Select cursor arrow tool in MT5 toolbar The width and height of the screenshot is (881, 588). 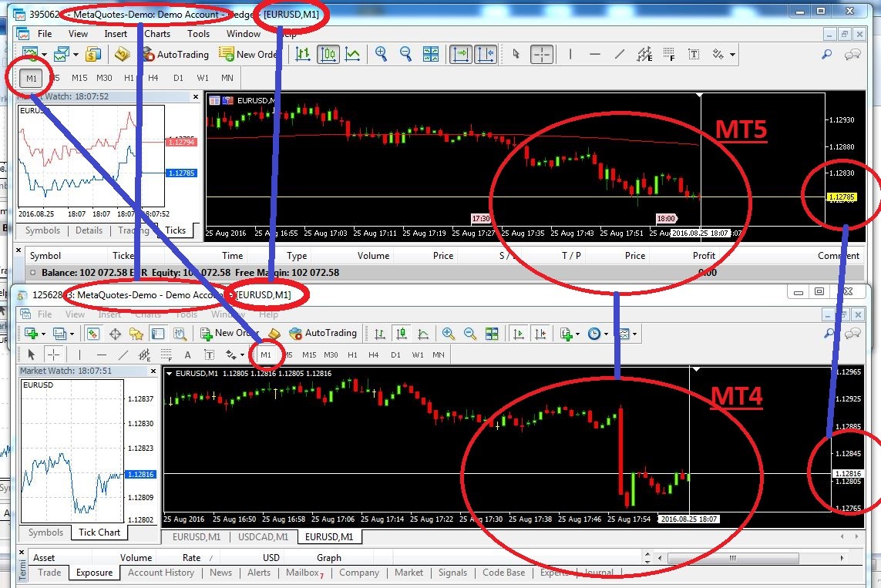[x=516, y=54]
